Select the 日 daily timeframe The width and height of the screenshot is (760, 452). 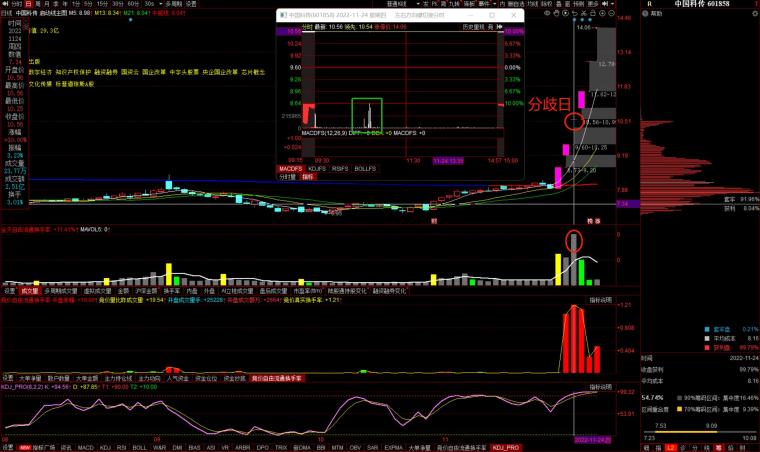[28, 3]
